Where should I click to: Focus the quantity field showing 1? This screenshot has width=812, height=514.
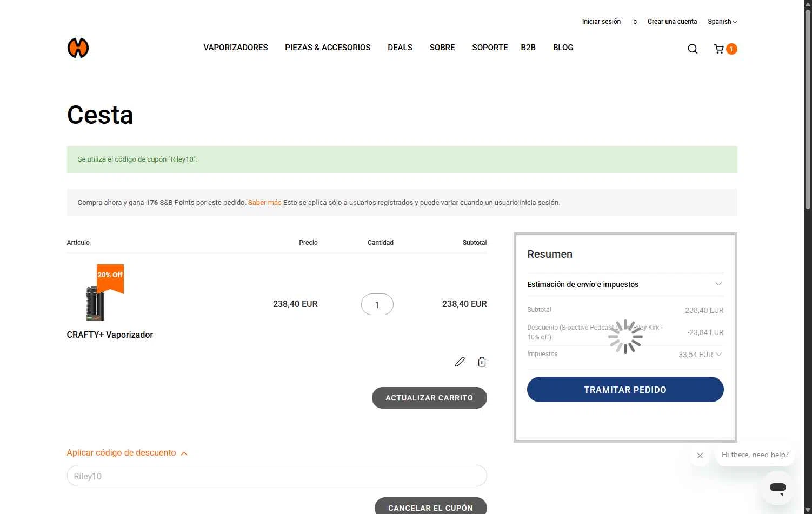pos(377,304)
